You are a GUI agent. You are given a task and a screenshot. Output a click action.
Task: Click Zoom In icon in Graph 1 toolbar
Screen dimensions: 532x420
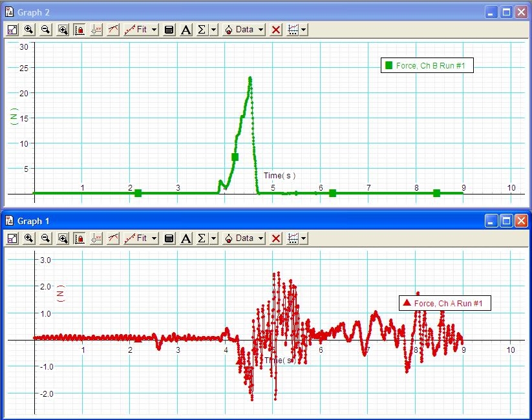pyautogui.click(x=29, y=238)
